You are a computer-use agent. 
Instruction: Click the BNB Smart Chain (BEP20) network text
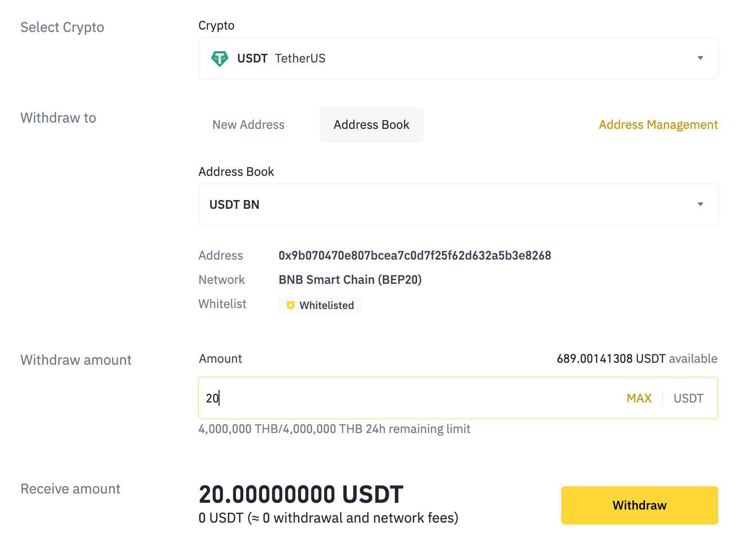(350, 279)
